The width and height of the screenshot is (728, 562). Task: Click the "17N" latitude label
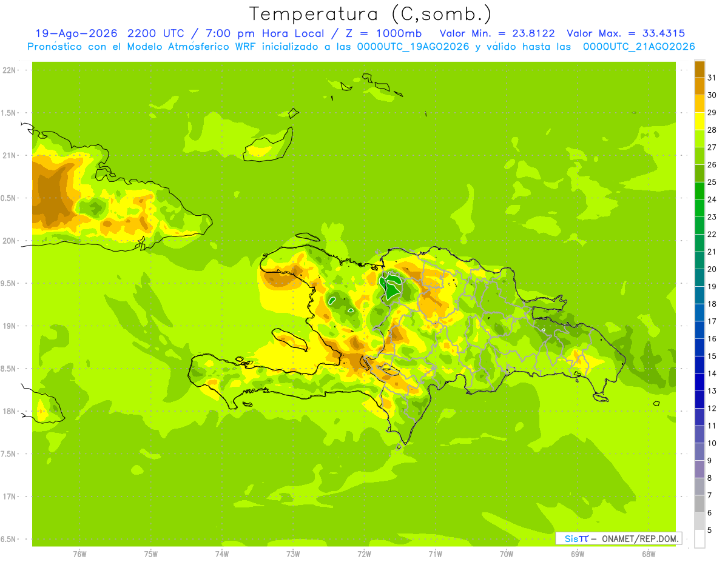9,497
